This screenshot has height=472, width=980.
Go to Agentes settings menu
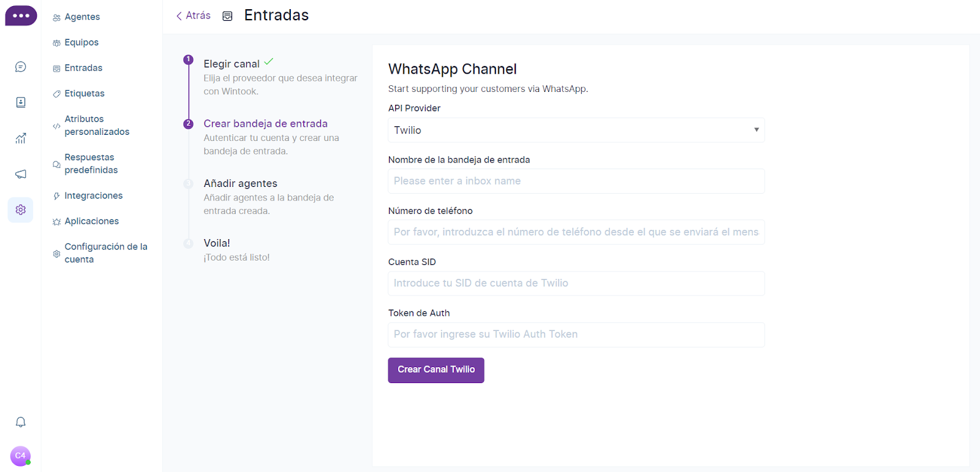click(x=82, y=17)
